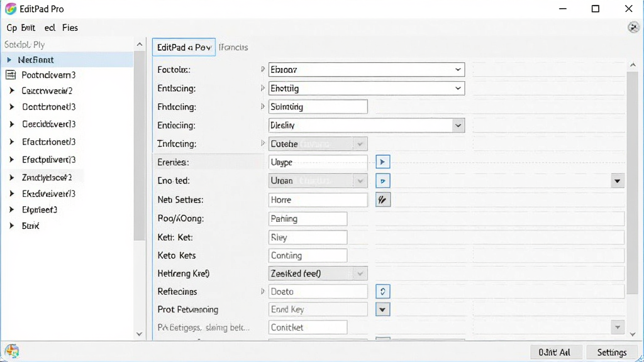Viewport: 644px width, 362px height.
Task: Open the Bnlt menu
Action: pos(28,28)
